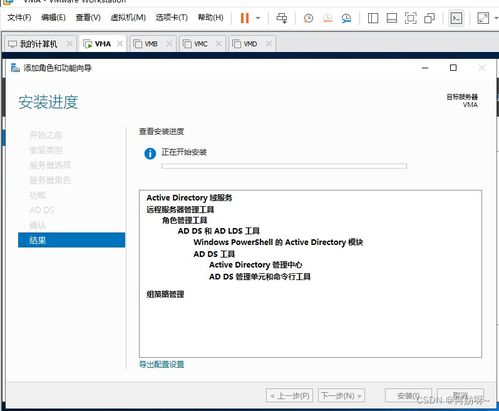Click 远程服务器管理工具 entry
Image resolution: width=499 pixels, height=411 pixels.
click(x=180, y=209)
